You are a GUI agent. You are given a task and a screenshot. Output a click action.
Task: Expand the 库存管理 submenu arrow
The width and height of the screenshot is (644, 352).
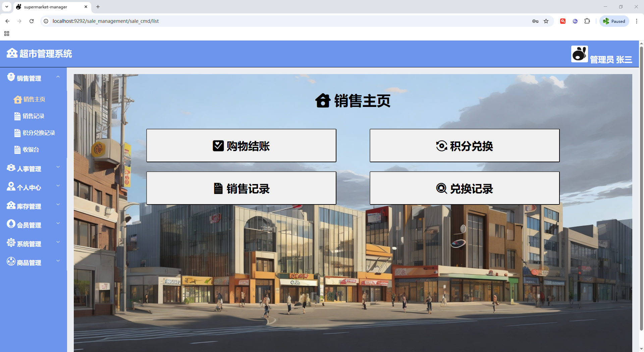tap(58, 204)
